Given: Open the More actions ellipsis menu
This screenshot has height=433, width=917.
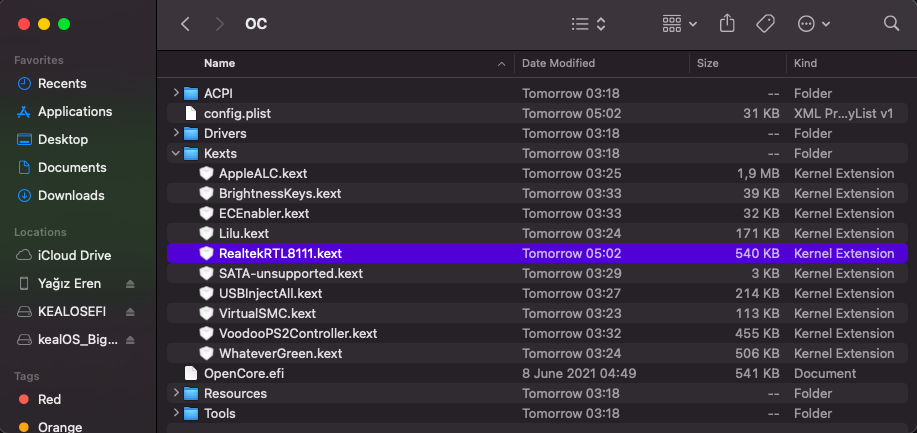Looking at the screenshot, I should (x=814, y=24).
